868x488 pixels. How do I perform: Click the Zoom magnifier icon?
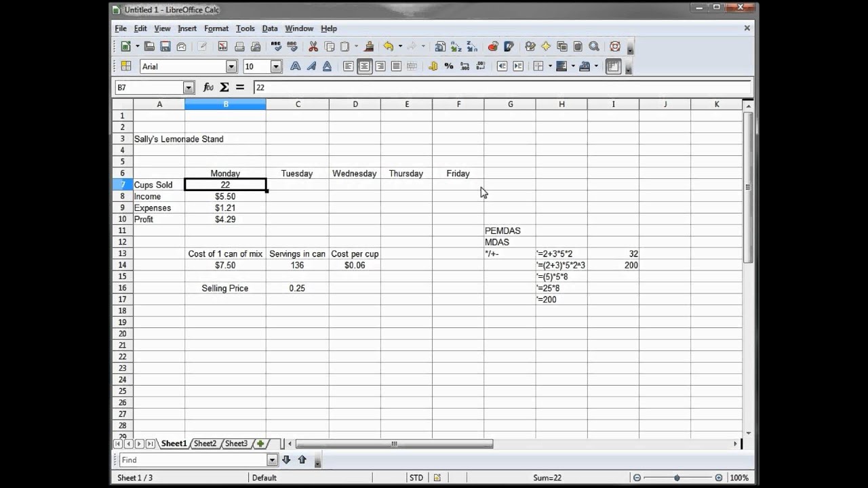coord(594,47)
